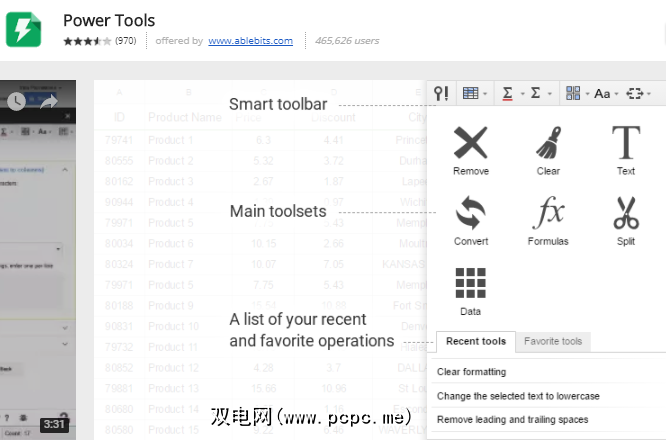Click the Aa change case icon
Viewport: 666px width, 440px height.
pos(602,93)
